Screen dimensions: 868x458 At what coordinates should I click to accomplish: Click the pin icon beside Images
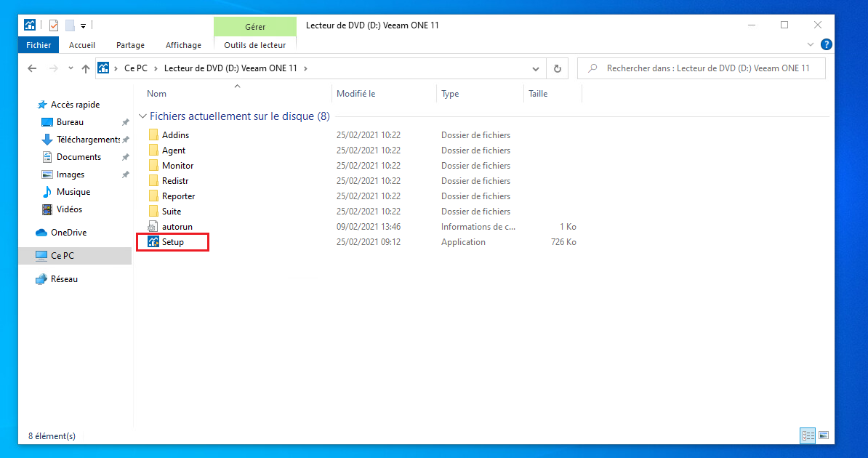(126, 174)
